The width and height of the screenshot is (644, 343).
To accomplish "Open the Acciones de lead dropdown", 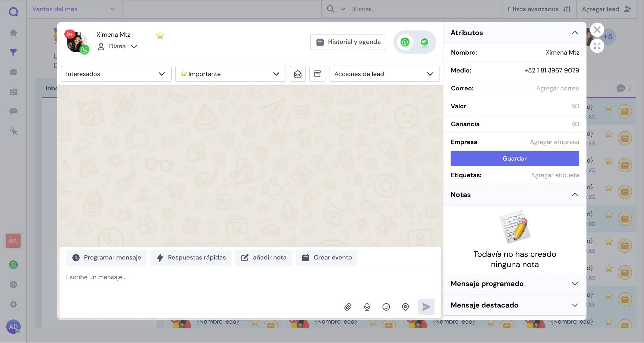I will point(384,74).
